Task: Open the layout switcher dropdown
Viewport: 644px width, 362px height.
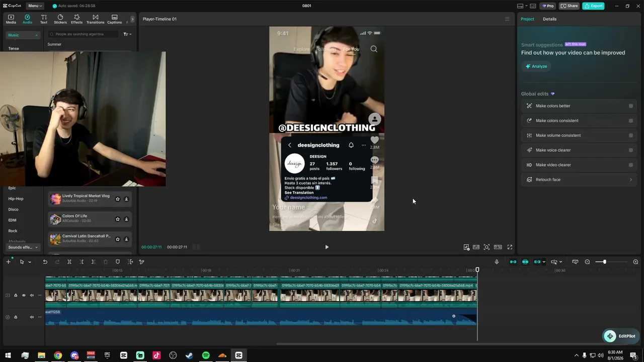Action: coord(522,6)
